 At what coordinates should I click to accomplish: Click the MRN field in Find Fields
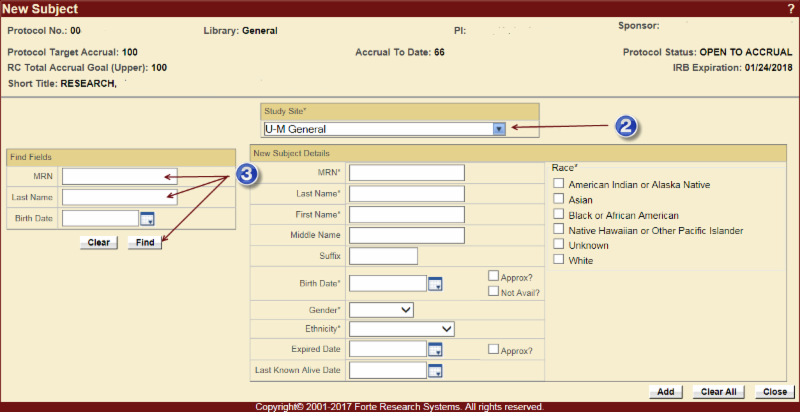(x=119, y=176)
